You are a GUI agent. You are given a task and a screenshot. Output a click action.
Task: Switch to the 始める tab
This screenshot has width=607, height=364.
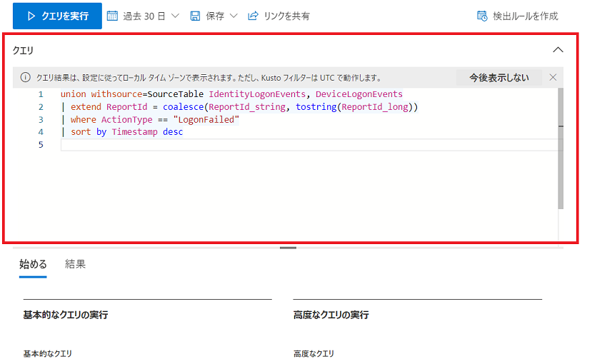pos(33,264)
